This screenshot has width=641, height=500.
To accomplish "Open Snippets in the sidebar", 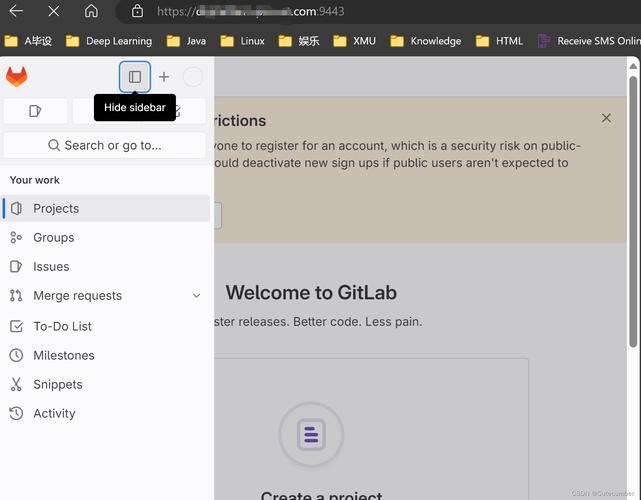I will (106, 384).
